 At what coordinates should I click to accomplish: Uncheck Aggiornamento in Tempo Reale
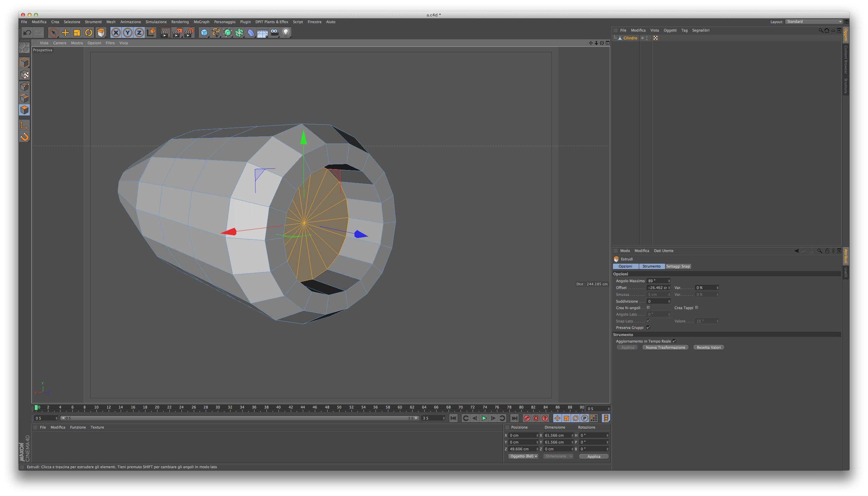tap(675, 341)
